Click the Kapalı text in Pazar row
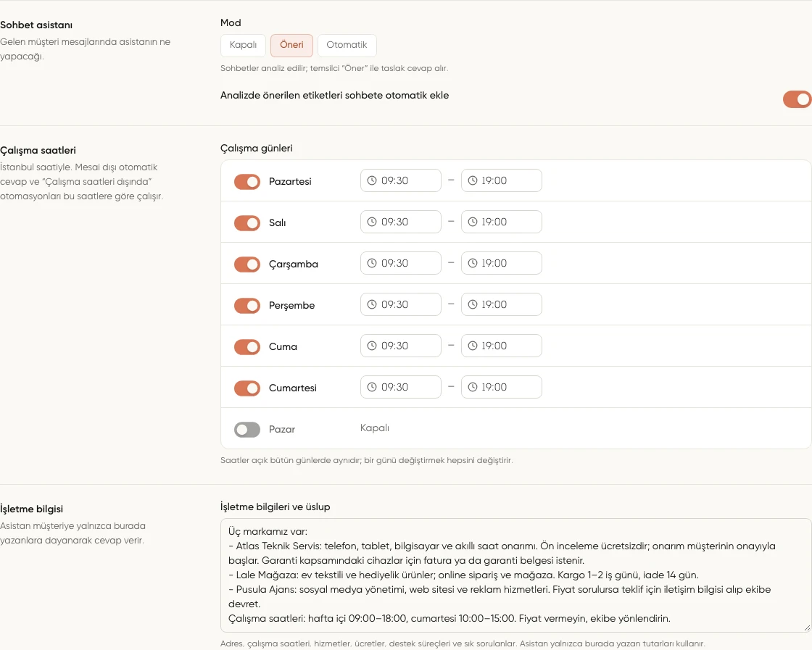Image resolution: width=812 pixels, height=650 pixels. [x=375, y=428]
